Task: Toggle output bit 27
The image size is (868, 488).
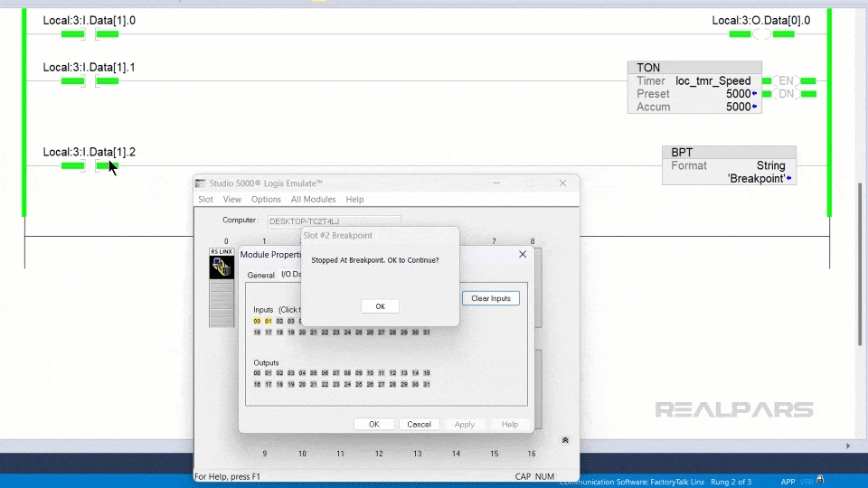Action: 381,385
